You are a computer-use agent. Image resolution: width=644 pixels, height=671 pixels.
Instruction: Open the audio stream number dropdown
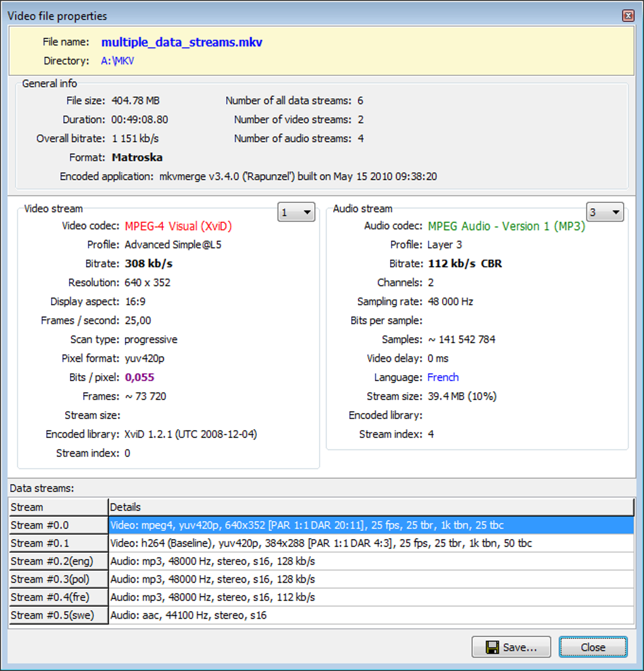click(605, 212)
